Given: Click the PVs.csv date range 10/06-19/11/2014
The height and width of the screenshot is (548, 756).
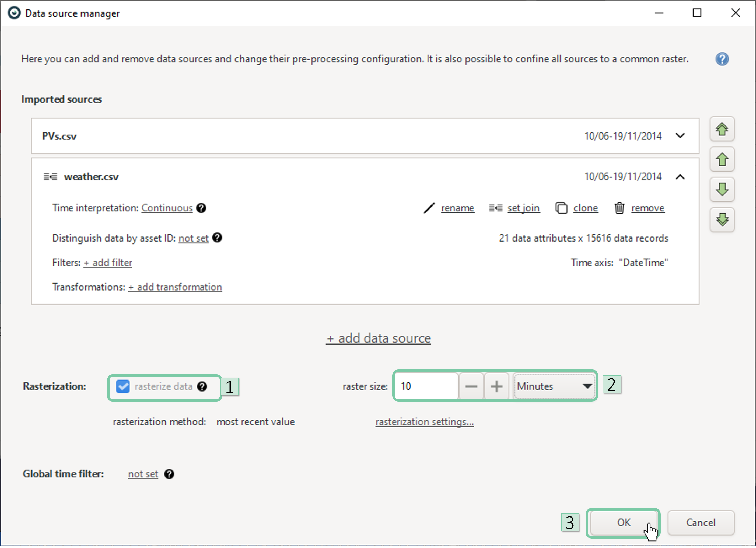Looking at the screenshot, I should tap(623, 136).
